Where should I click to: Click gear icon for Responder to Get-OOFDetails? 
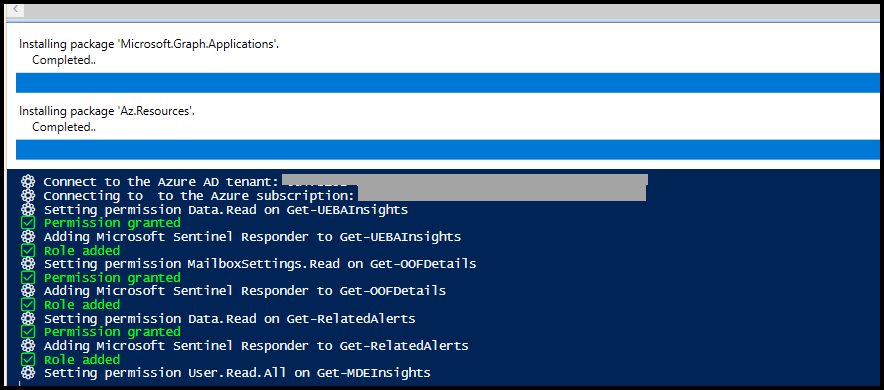[x=28, y=291]
